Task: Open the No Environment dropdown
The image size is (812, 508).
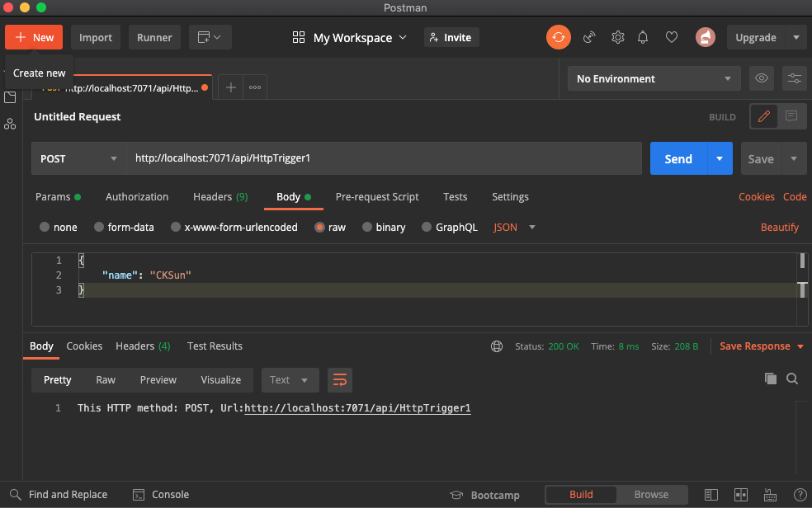Action: click(654, 78)
